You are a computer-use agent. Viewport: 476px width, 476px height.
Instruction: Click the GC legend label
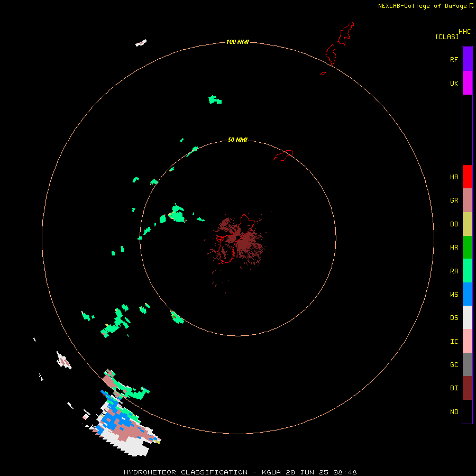[454, 365]
